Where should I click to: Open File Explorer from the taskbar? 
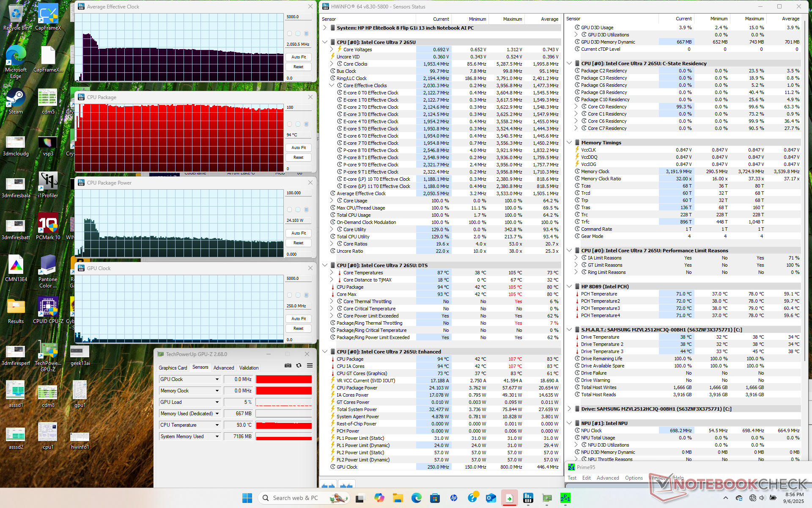(398, 498)
